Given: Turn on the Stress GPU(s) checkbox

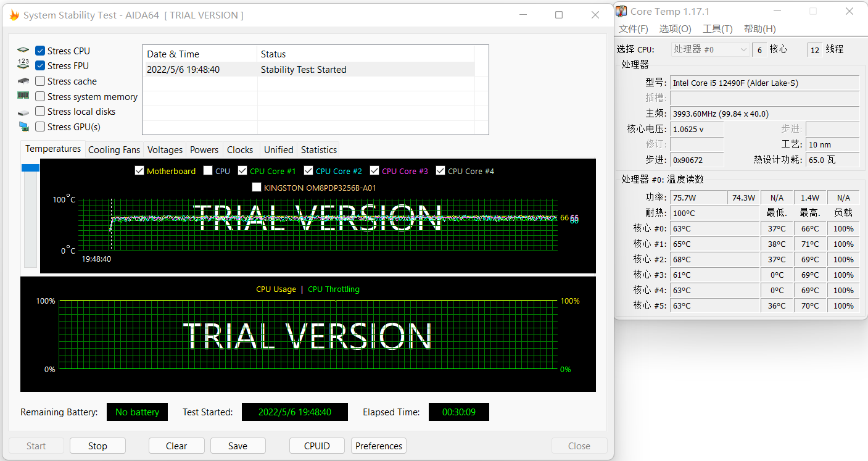Looking at the screenshot, I should (x=40, y=127).
